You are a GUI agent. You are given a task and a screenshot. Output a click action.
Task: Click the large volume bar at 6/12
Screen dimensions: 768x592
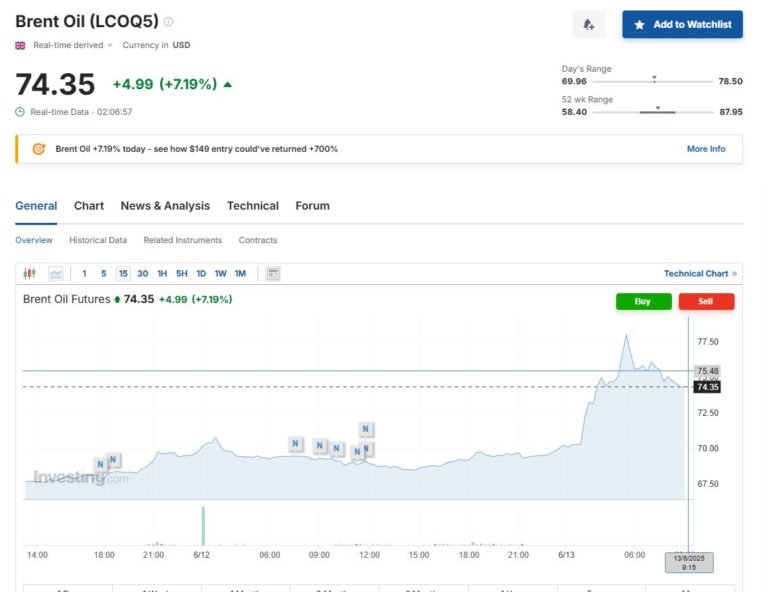203,526
